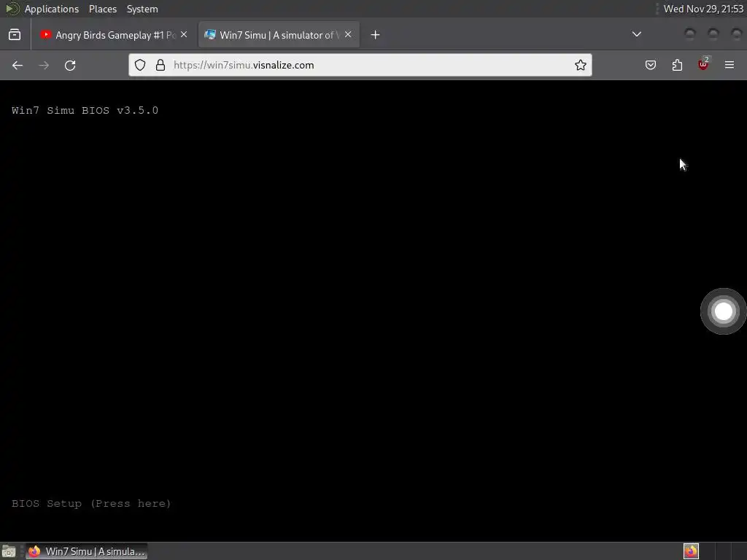Open the Firefox hamburger menu

point(729,65)
